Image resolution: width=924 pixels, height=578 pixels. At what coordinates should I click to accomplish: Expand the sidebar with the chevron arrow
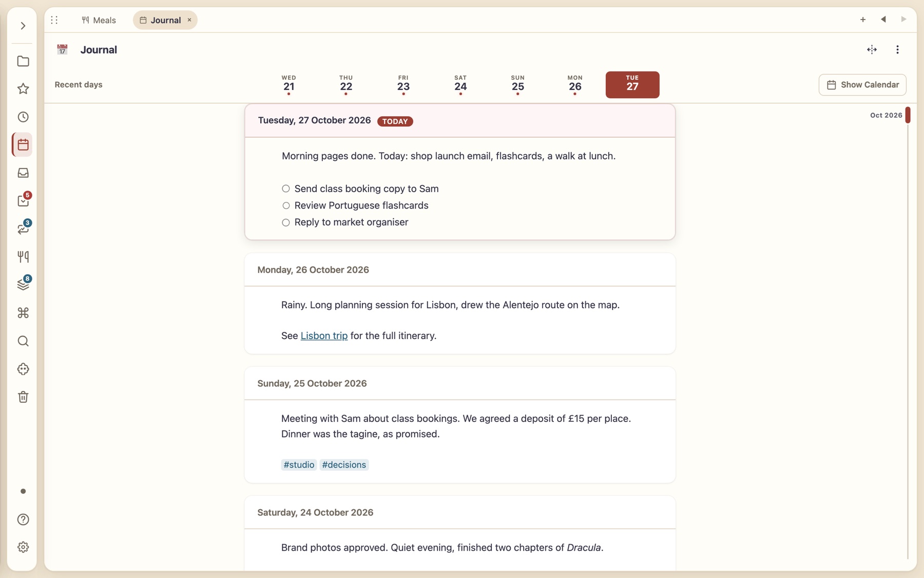(x=23, y=26)
